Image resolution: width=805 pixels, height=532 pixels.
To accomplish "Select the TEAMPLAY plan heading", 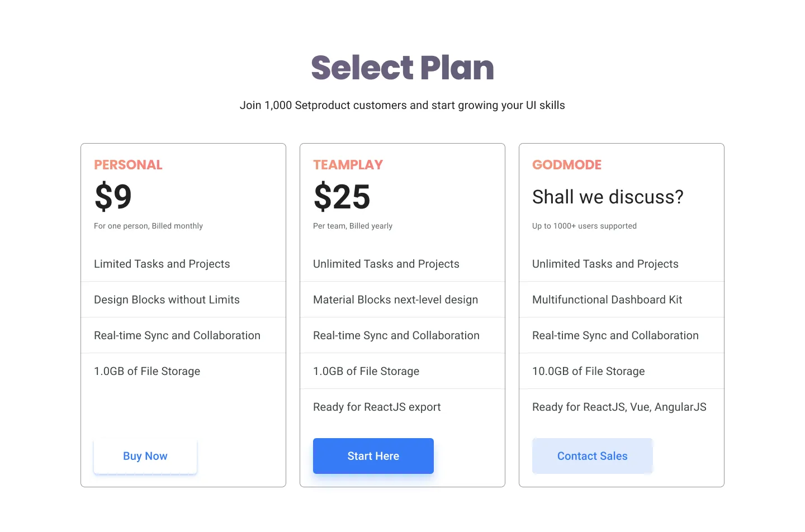I will (348, 165).
